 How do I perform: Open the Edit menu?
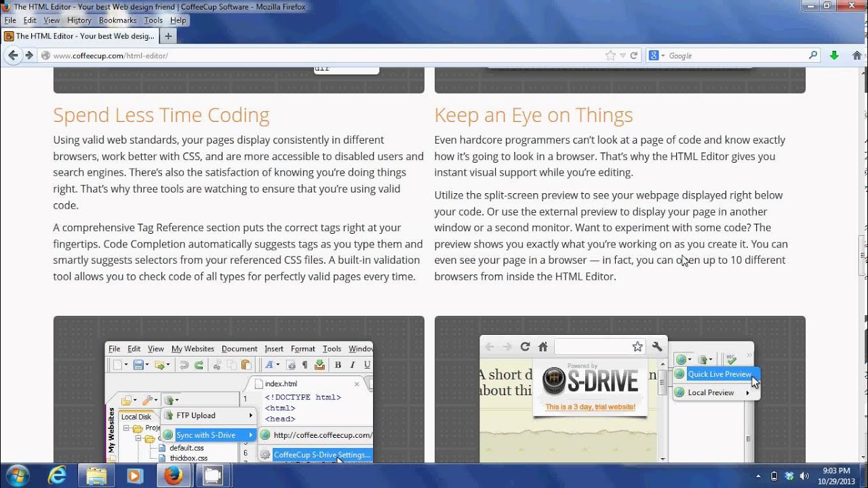pos(30,20)
